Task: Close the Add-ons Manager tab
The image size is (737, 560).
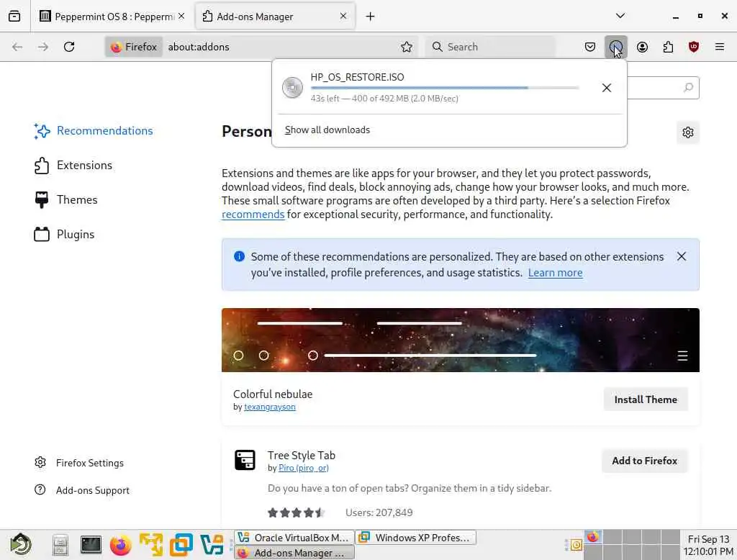Action: click(x=343, y=16)
